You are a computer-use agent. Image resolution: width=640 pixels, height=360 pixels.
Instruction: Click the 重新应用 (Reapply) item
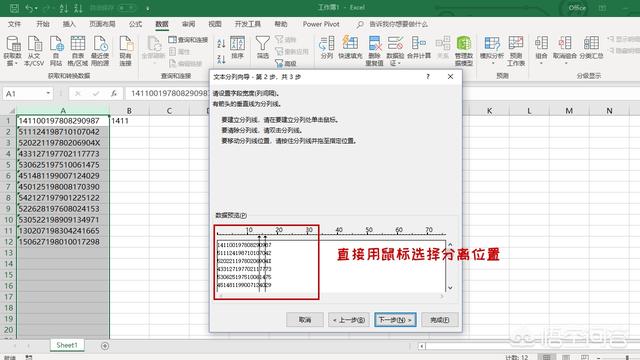pos(291,51)
